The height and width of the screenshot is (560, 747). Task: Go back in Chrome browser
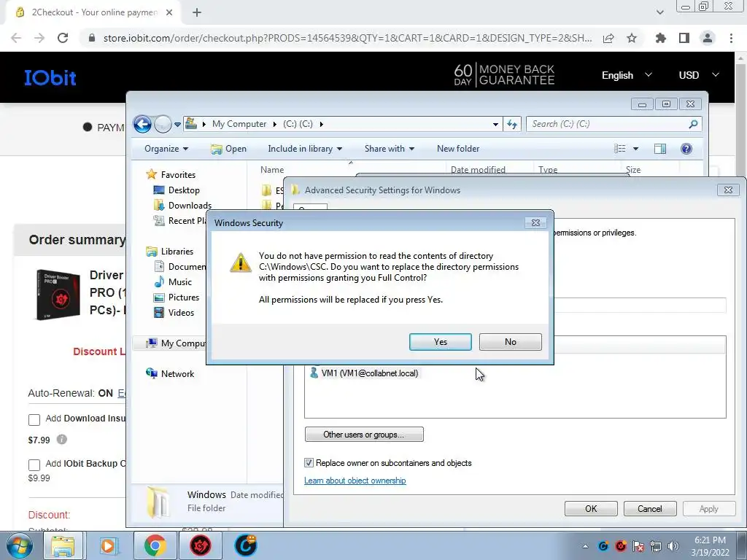coord(16,38)
